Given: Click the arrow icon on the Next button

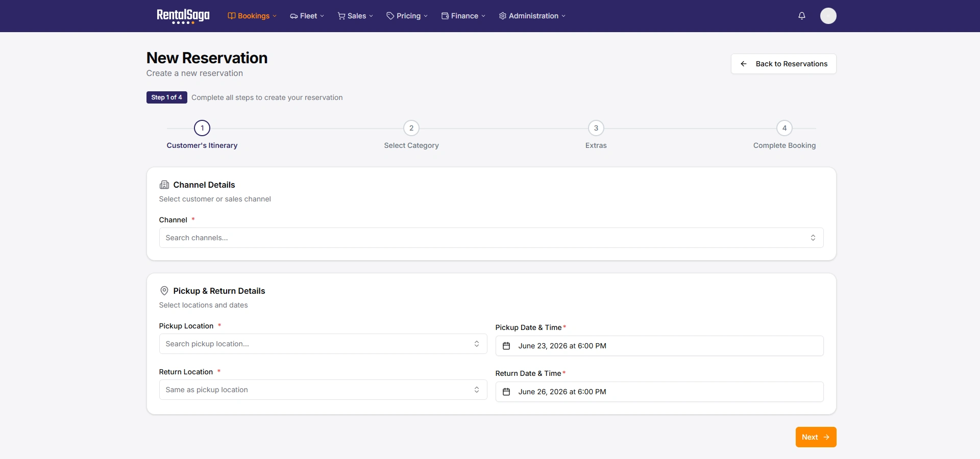Looking at the screenshot, I should pyautogui.click(x=826, y=437).
